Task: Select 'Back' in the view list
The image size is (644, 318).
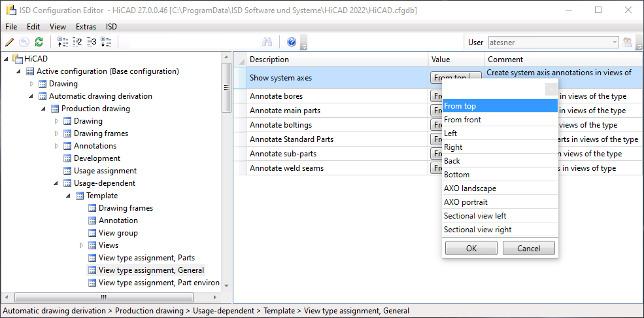Action: [x=500, y=161]
